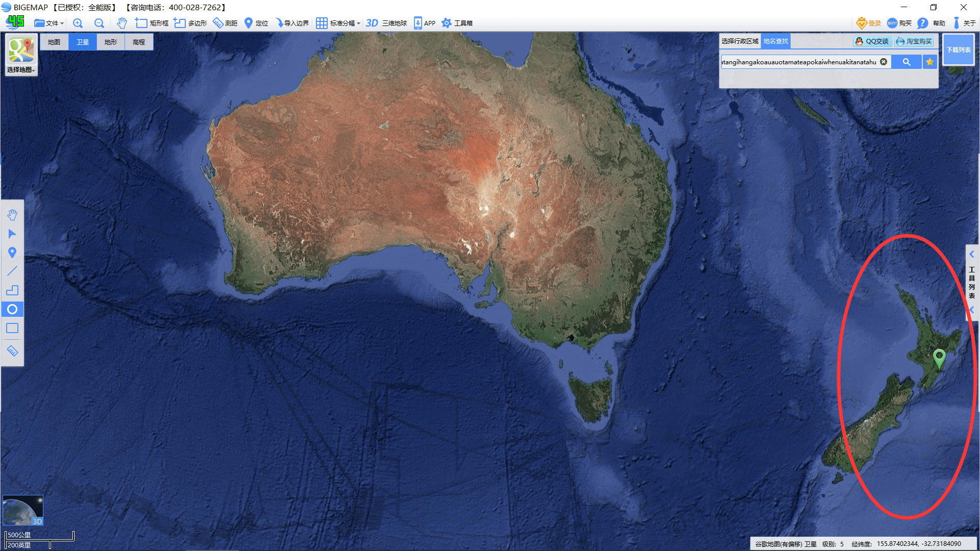The height and width of the screenshot is (551, 980).
Task: Select the pan hand tool in top toolbar
Action: [121, 23]
